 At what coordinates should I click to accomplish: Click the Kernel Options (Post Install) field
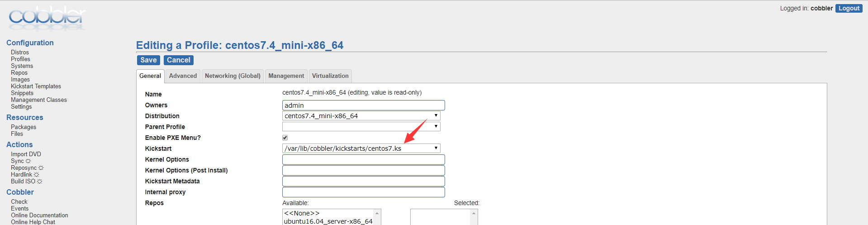[363, 171]
